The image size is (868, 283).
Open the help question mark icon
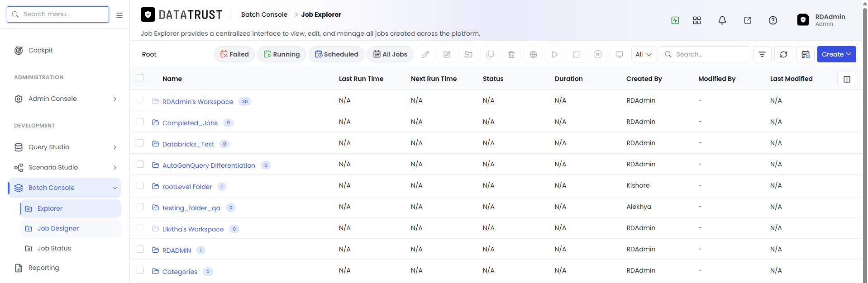(x=773, y=20)
